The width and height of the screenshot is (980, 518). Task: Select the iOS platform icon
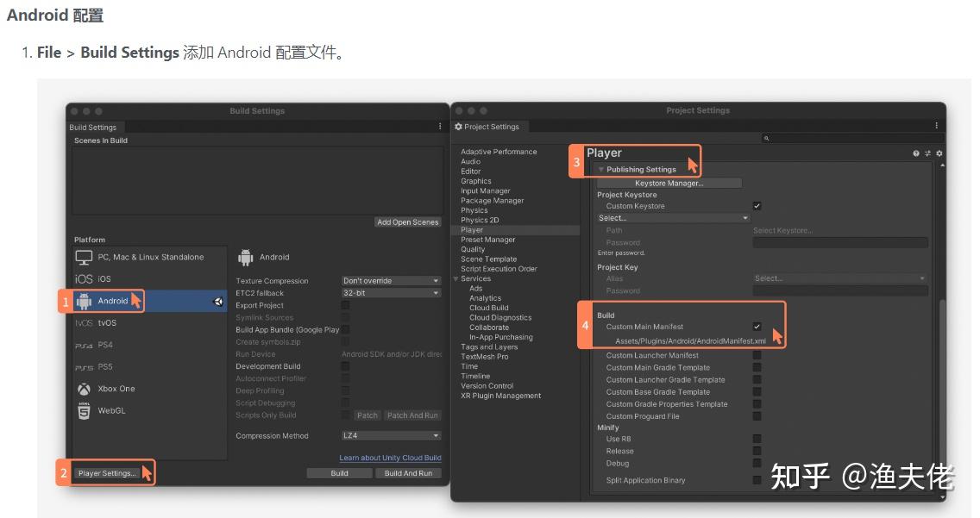tap(85, 278)
